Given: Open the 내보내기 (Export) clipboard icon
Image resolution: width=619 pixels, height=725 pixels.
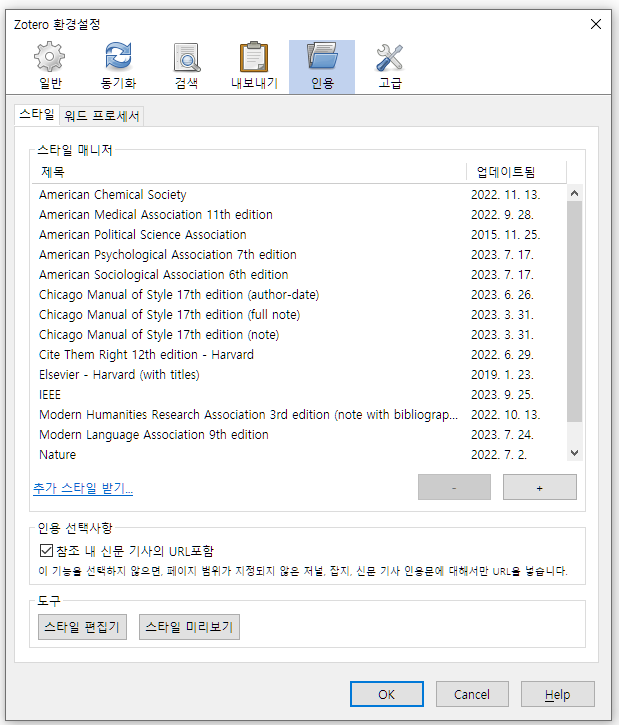Looking at the screenshot, I should [254, 67].
